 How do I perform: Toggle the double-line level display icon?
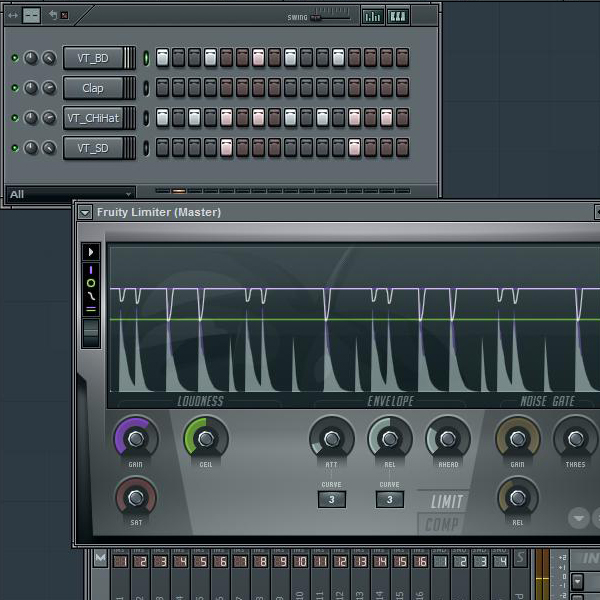[x=91, y=309]
